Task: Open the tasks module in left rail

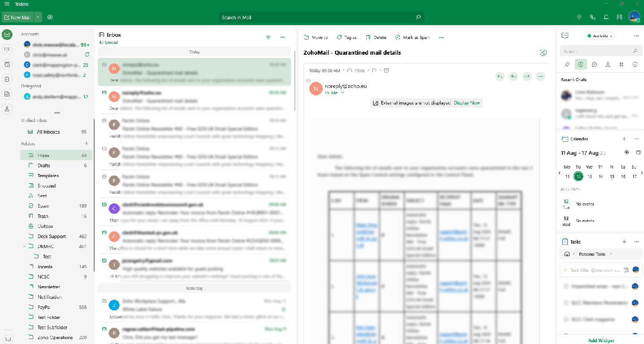Action: pos(7,79)
